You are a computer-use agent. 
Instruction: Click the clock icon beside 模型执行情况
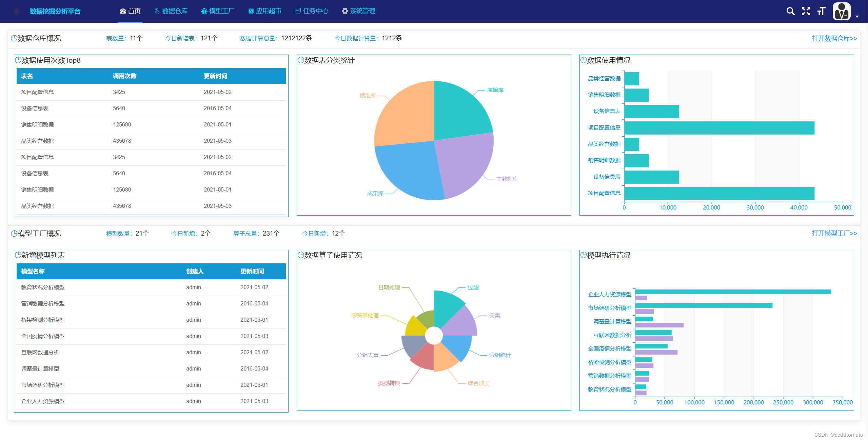(x=584, y=255)
